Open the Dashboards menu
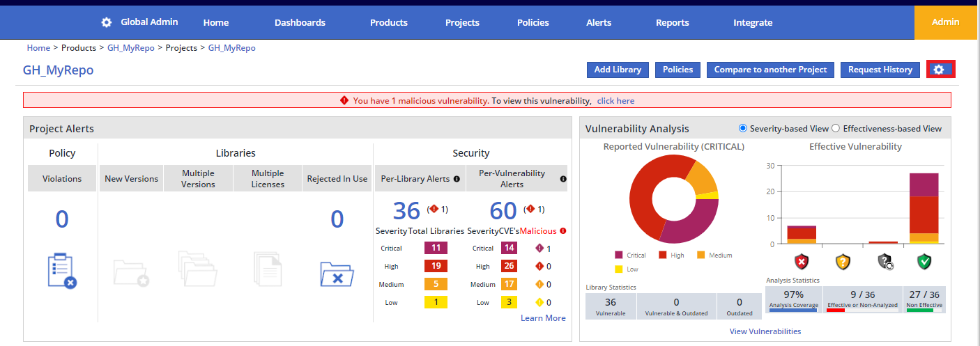The height and width of the screenshot is (346, 980). (x=300, y=22)
